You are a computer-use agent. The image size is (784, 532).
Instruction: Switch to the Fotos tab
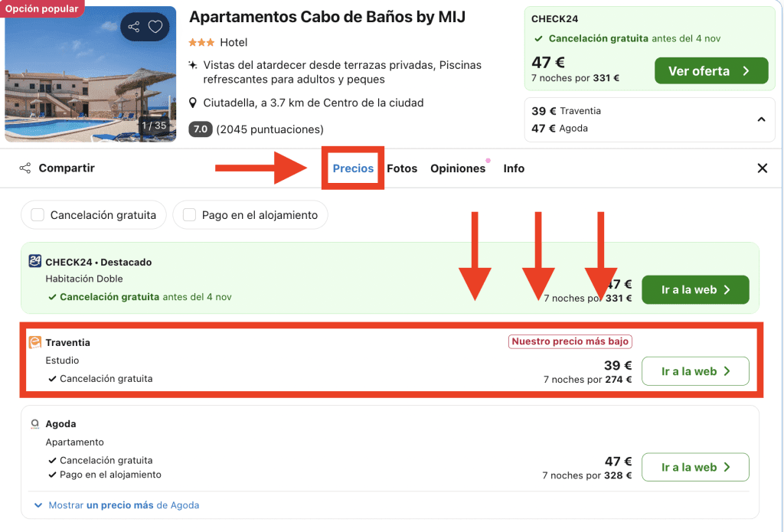pyautogui.click(x=402, y=168)
